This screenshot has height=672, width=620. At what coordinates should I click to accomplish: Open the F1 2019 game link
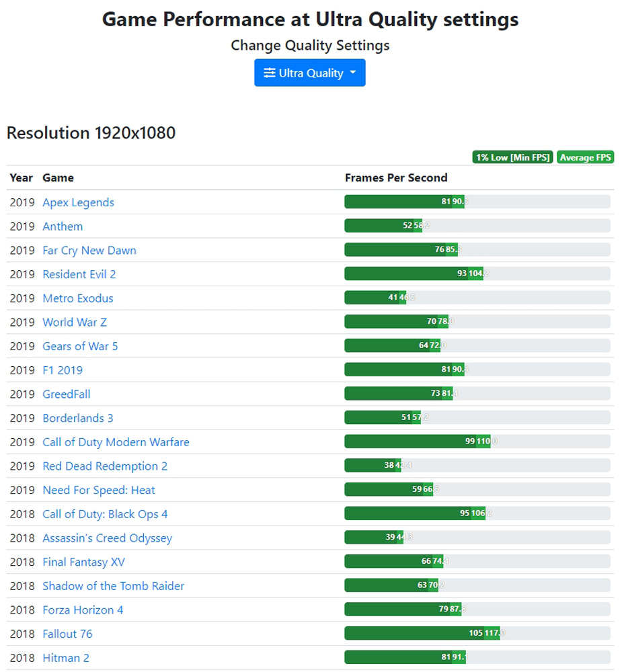click(63, 370)
